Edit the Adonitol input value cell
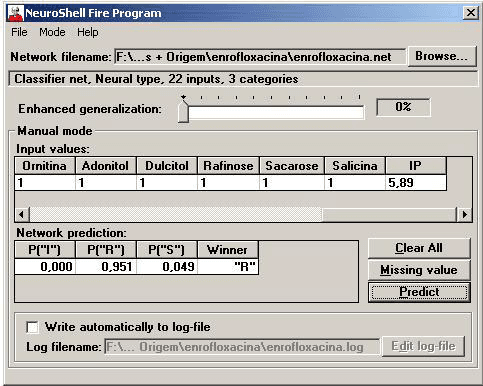 (106, 183)
